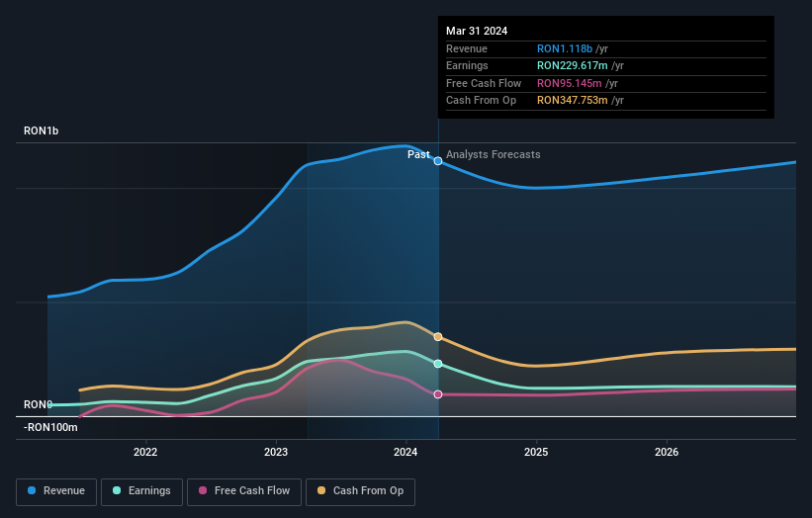
Task: Click the Earnings value RON229.617m in tooltip
Action: [x=573, y=65]
